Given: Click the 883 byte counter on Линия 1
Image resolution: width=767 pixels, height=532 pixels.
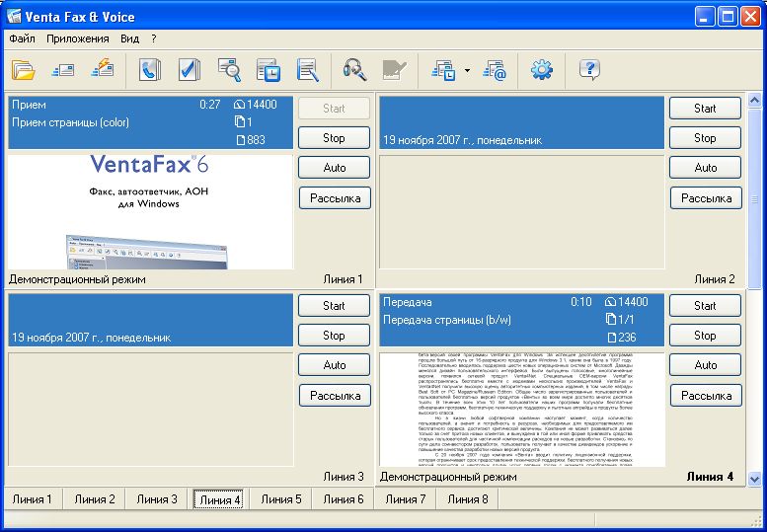Looking at the screenshot, I should [x=251, y=140].
